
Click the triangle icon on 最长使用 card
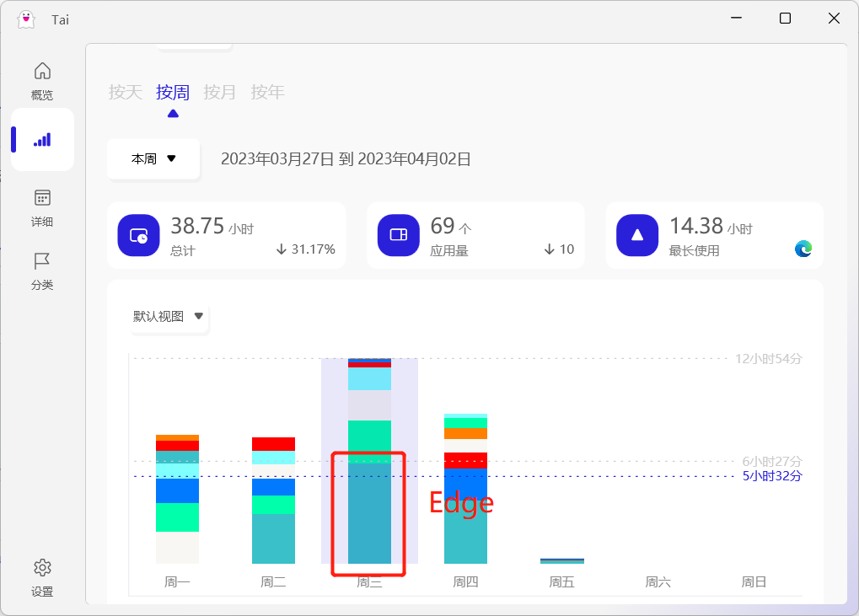click(x=636, y=235)
